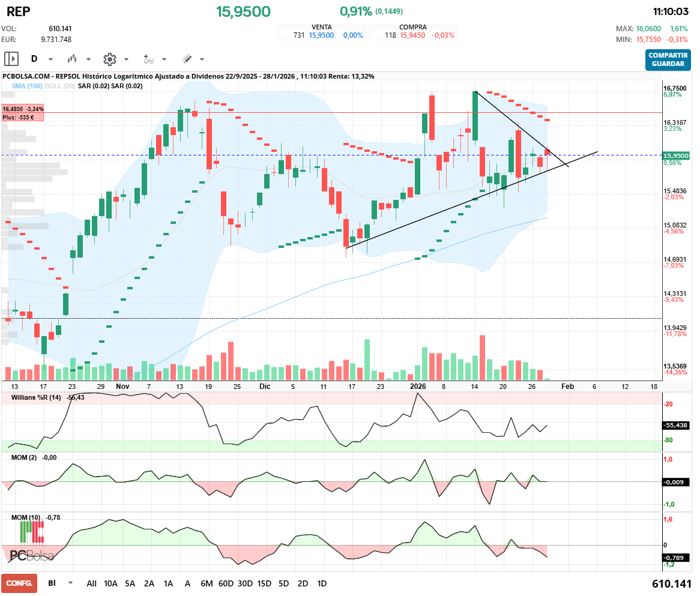700x596 pixels.
Task: Click the VENTA price 15,9500
Action: coord(321,35)
